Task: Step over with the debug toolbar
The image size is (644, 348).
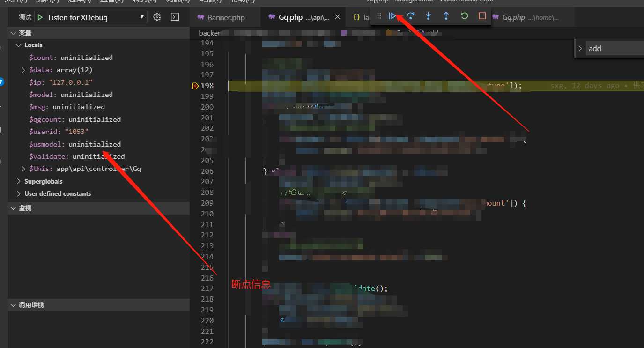Action: pos(411,16)
